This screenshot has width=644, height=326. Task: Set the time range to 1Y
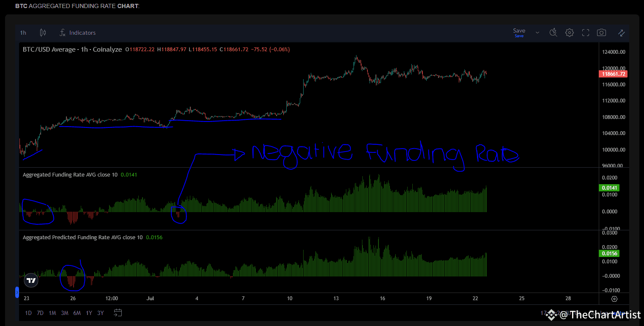coord(89,313)
